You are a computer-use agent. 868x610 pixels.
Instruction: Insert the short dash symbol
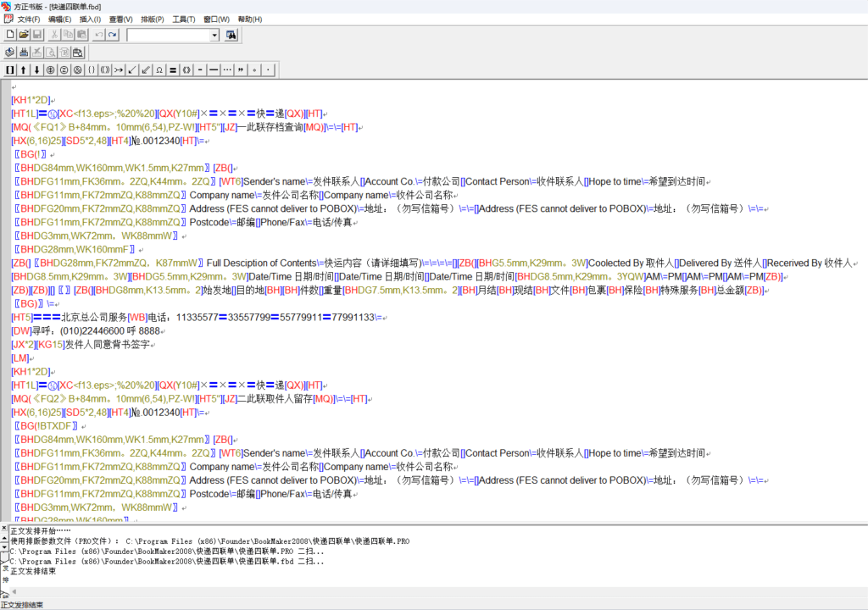(200, 69)
